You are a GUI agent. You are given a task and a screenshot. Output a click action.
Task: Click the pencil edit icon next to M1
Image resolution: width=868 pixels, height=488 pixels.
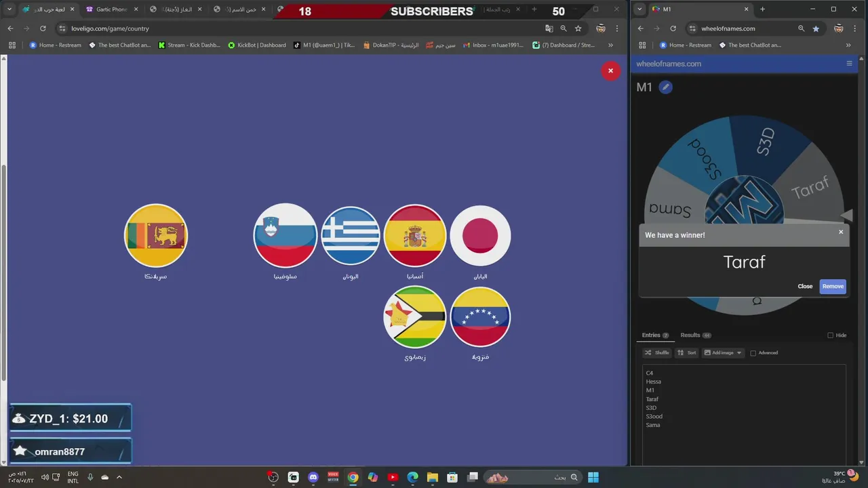point(665,87)
